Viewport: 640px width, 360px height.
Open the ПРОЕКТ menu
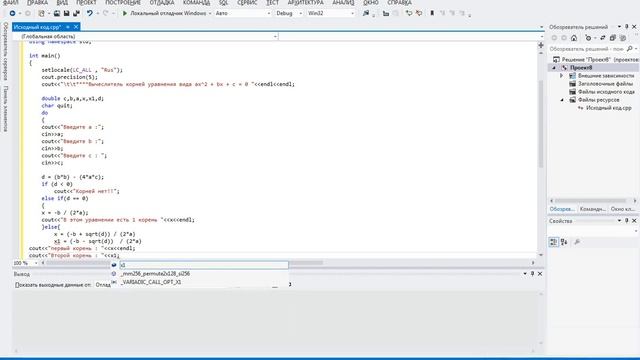pyautogui.click(x=86, y=2)
